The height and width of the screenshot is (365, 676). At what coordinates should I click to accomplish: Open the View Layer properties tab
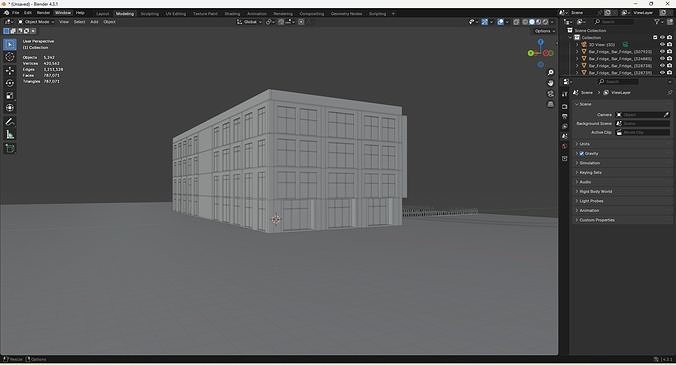(x=565, y=126)
